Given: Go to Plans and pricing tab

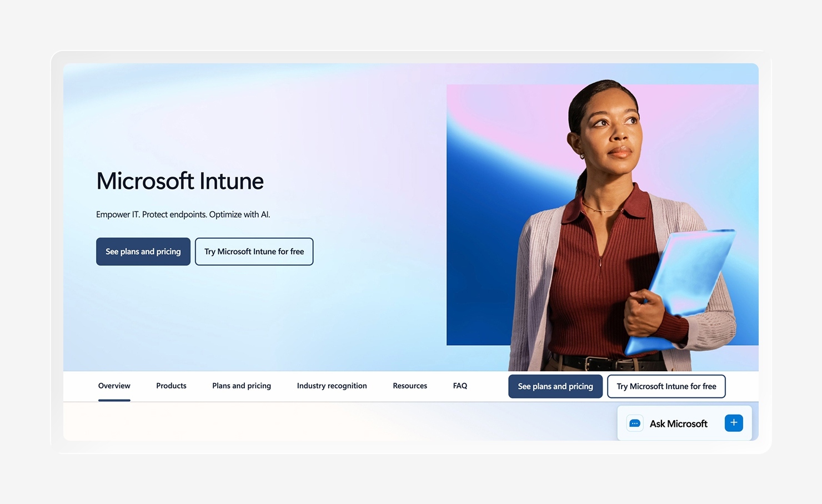Looking at the screenshot, I should pyautogui.click(x=242, y=386).
